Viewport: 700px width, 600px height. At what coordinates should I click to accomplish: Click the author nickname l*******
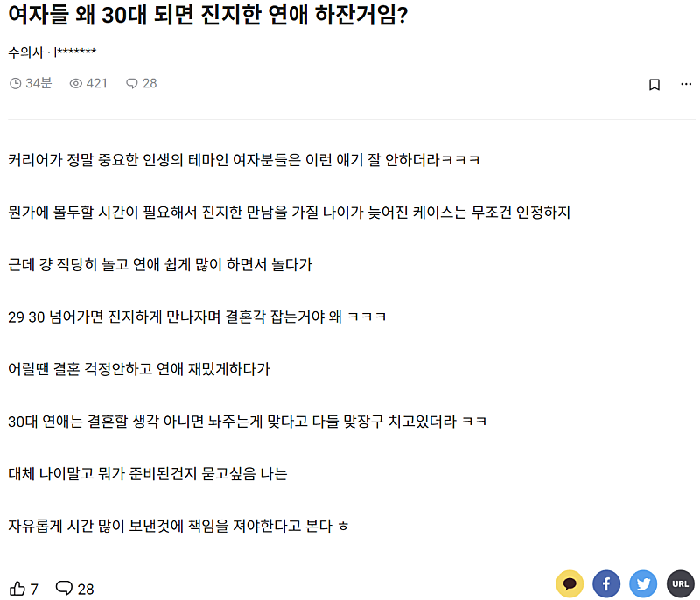click(x=75, y=52)
